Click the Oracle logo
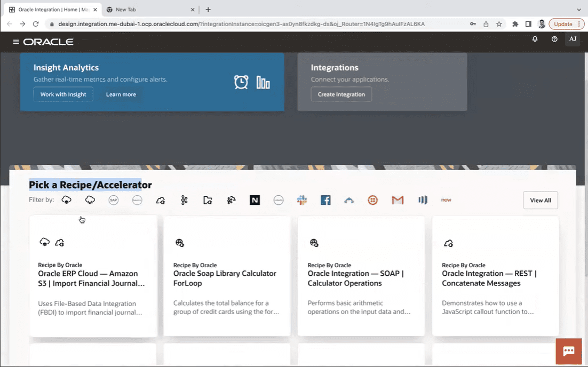 tap(49, 42)
